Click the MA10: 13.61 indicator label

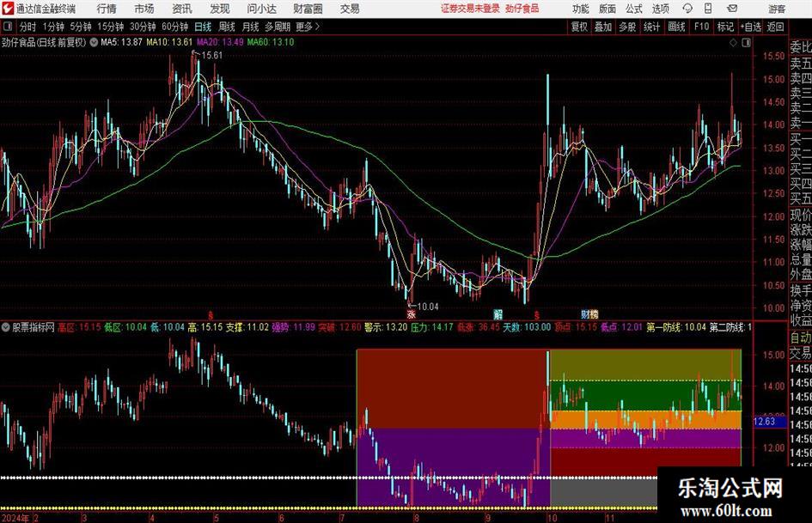pyautogui.click(x=169, y=42)
